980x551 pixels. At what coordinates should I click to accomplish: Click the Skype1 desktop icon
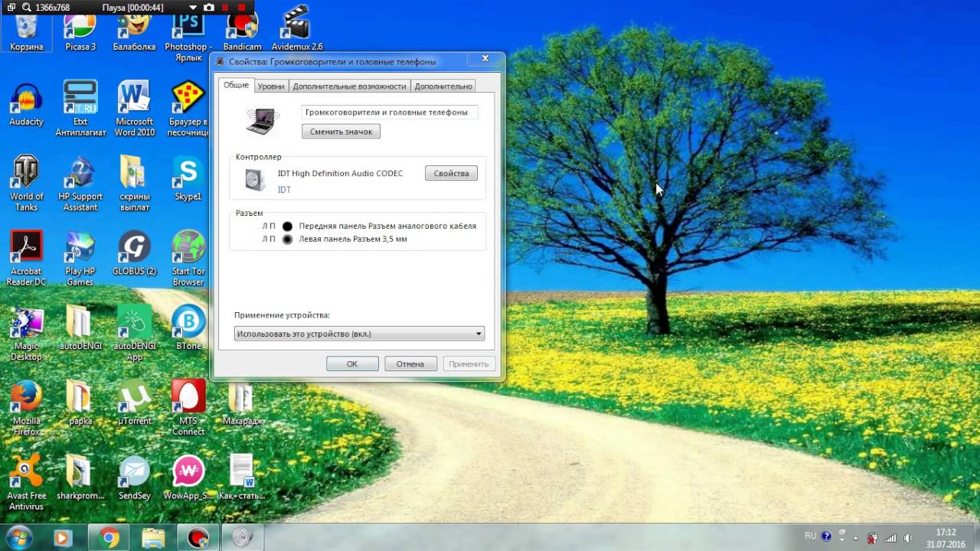point(188,178)
